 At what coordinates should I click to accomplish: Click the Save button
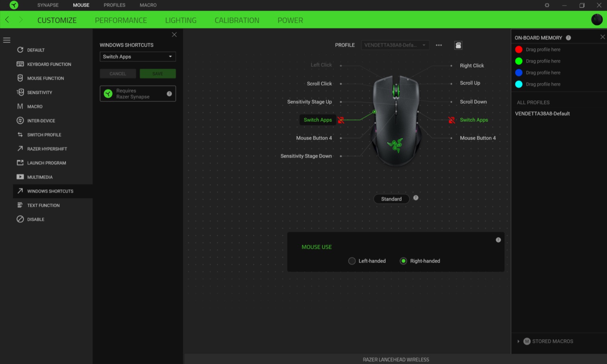click(x=158, y=74)
